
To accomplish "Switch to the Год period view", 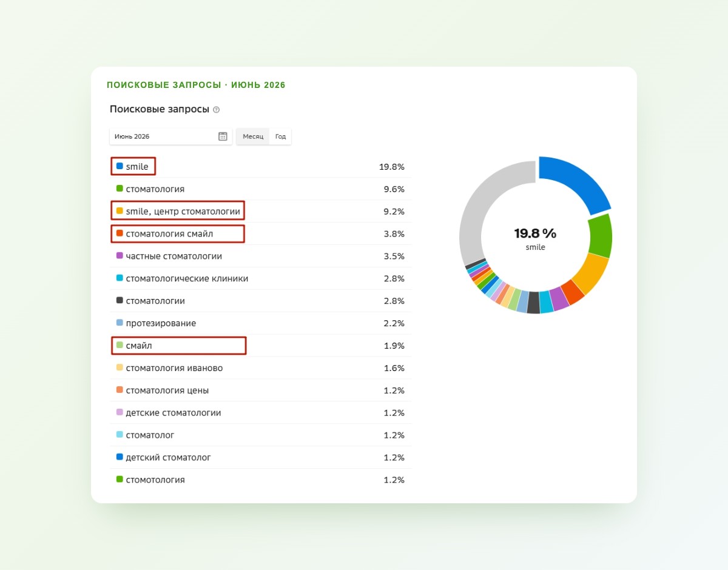I will tap(280, 136).
